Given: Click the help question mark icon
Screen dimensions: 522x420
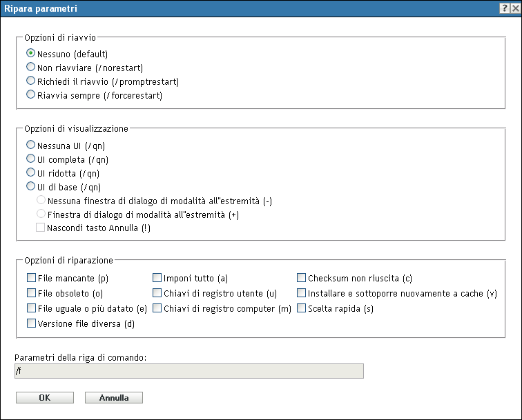Looking at the screenshot, I should coord(505,8).
